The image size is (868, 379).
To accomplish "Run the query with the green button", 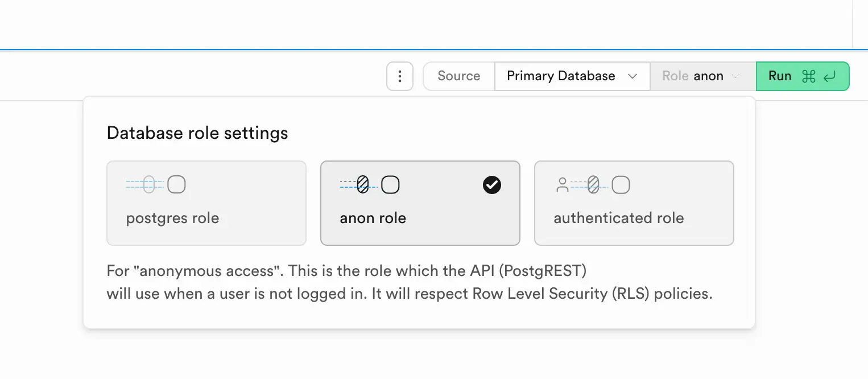I will 803,76.
